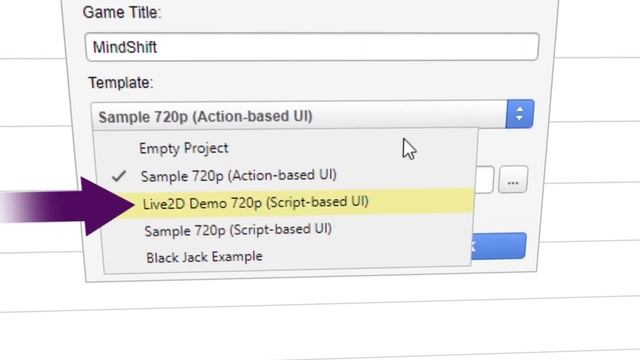Click the Template label text
Image resolution: width=640 pixels, height=360 pixels.
pyautogui.click(x=121, y=83)
